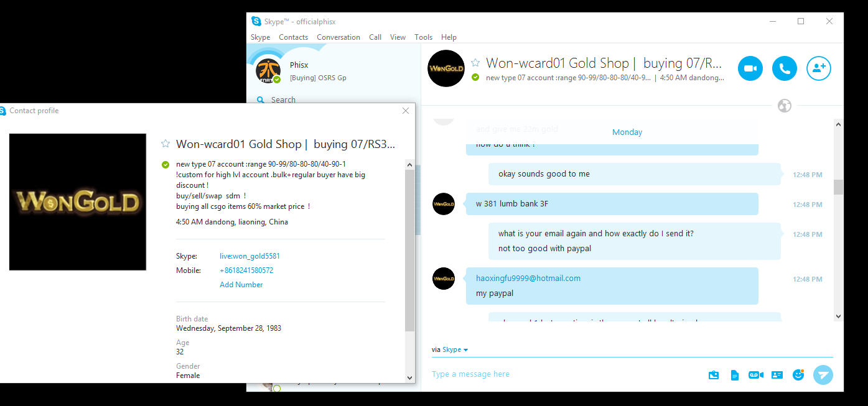Click the chat history scroll up arrow
The width and height of the screenshot is (868, 406).
pos(838,124)
